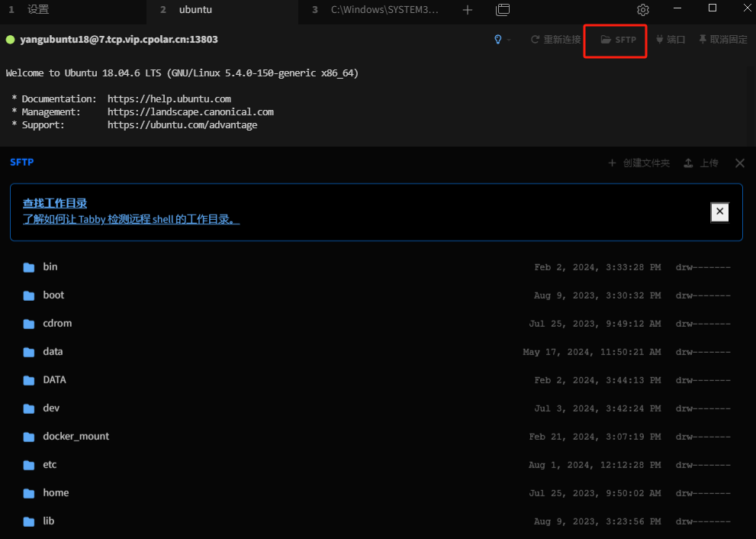Open the docker_mount folder

point(76,437)
